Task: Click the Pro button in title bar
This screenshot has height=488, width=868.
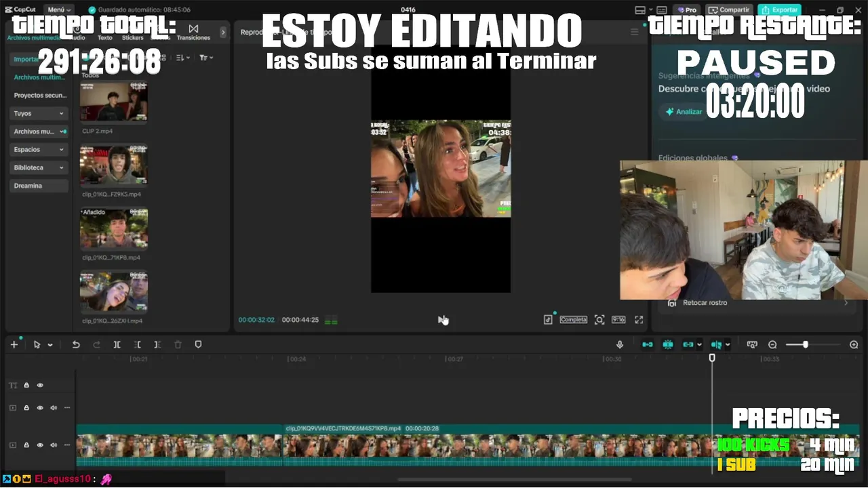Action: point(686,9)
